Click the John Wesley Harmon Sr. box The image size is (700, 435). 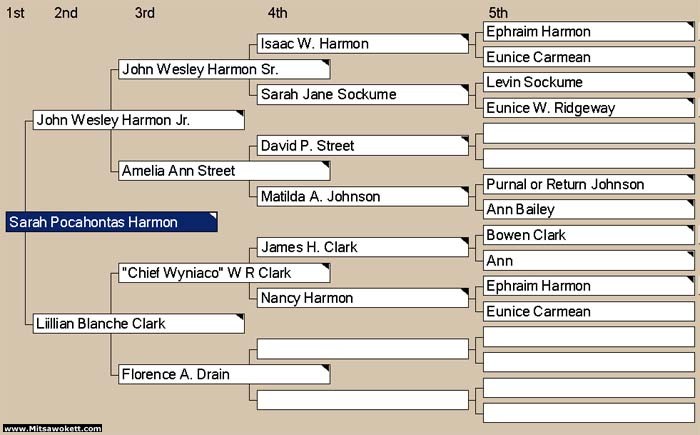[224, 69]
